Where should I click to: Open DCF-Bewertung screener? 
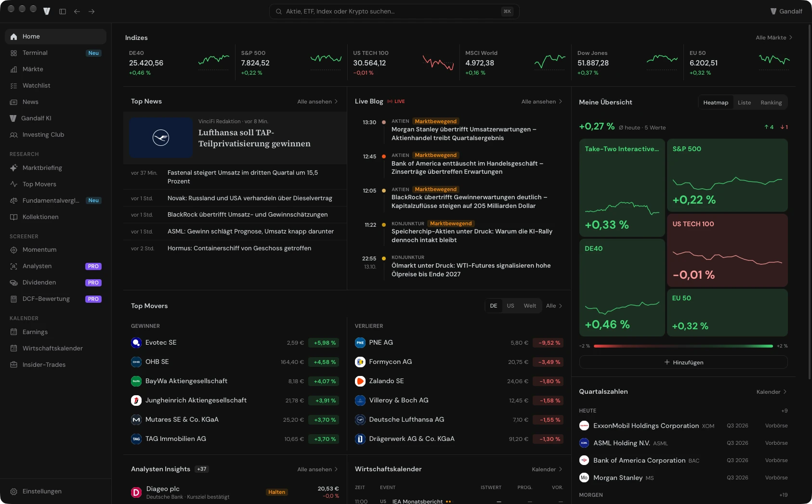coord(55,299)
